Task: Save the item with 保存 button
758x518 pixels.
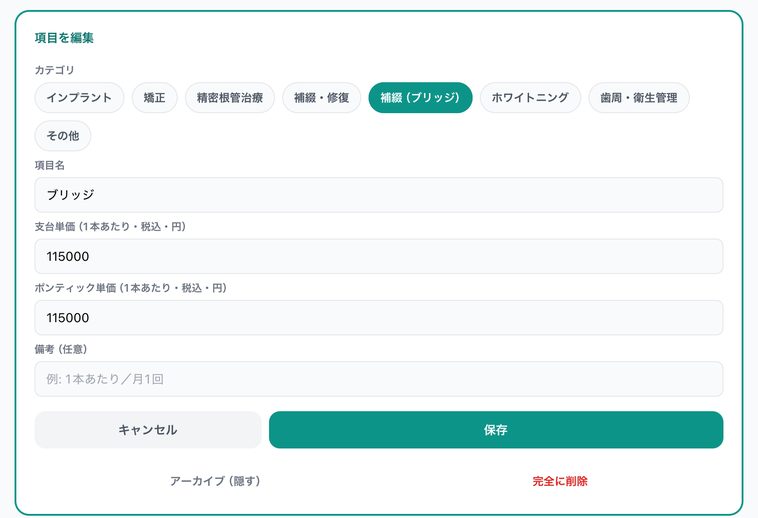Action: [496, 430]
